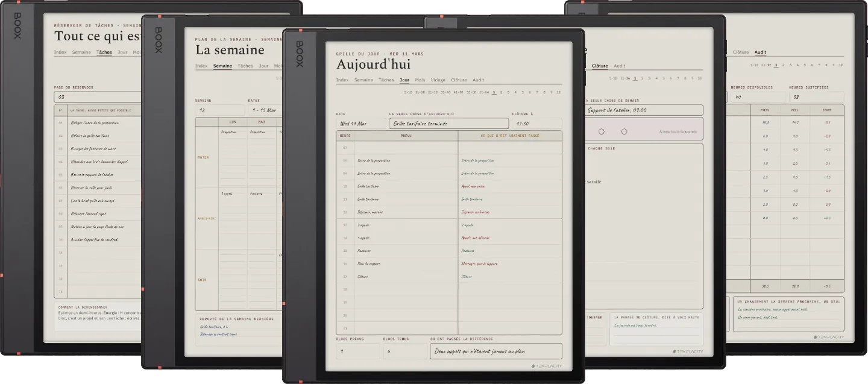Jump to page range 11-20 on Aujourd'hui page
The width and height of the screenshot is (868, 384).
pyautogui.click(x=420, y=92)
